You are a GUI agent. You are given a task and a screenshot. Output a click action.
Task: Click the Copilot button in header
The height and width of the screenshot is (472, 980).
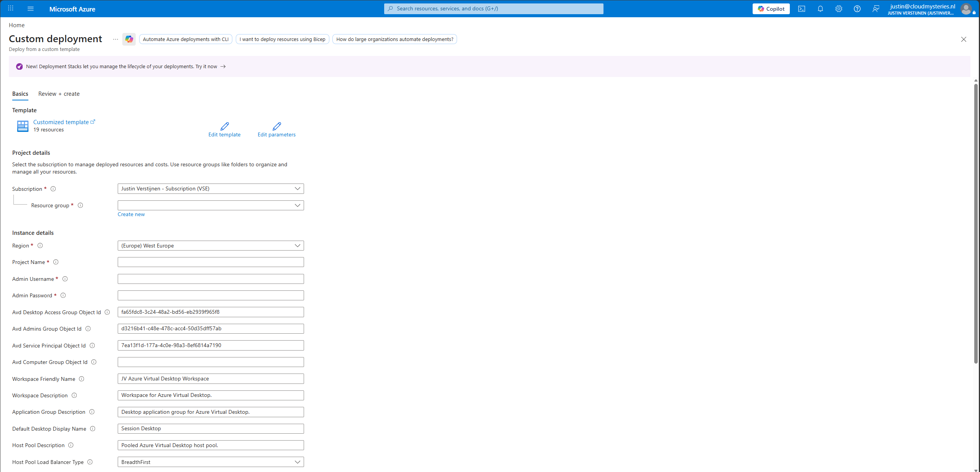(771, 9)
